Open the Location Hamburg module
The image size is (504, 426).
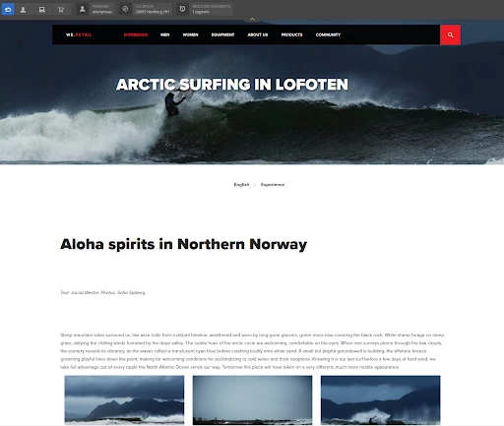click(153, 9)
